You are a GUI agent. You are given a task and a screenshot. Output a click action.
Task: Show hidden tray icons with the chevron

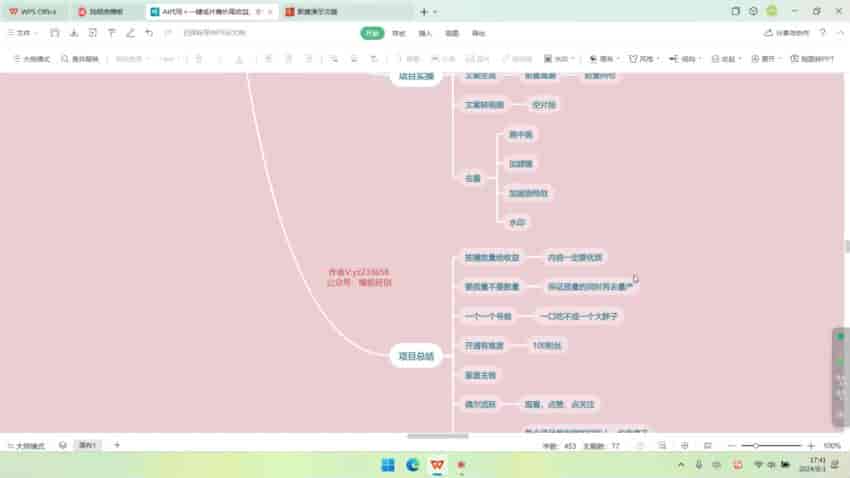[680, 464]
